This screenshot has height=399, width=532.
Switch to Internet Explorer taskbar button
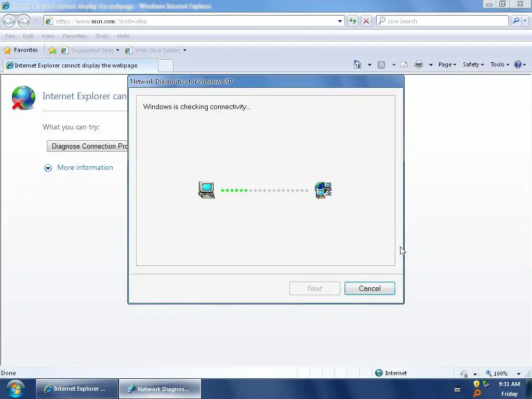pos(77,389)
